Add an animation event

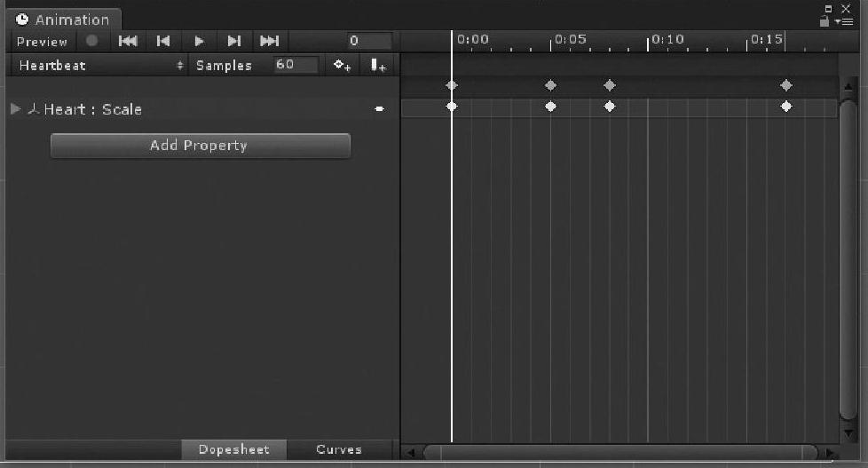tap(378, 66)
